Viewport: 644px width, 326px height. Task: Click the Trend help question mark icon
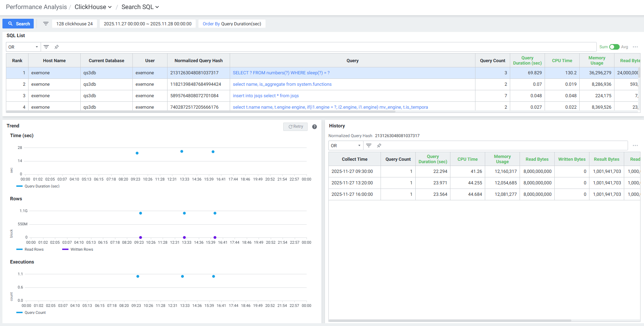[315, 127]
